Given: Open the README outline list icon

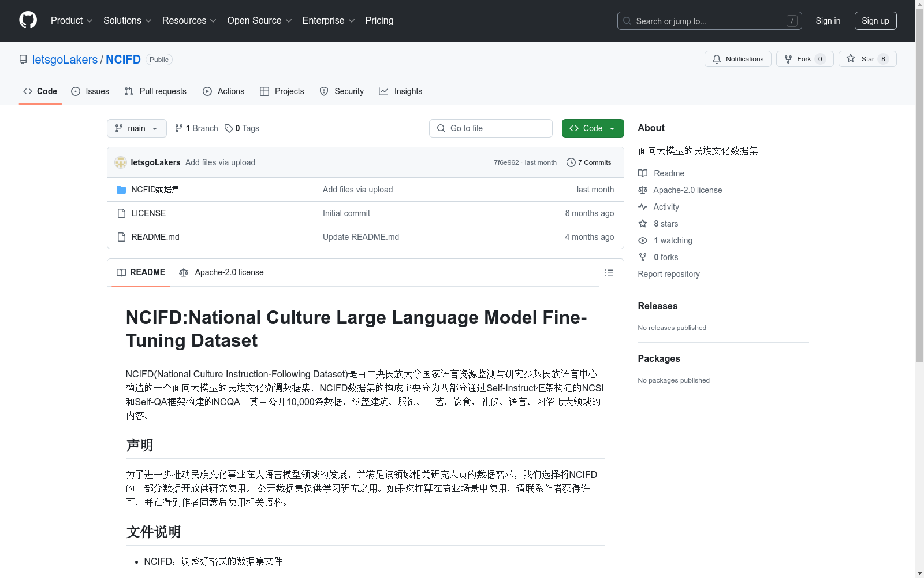Looking at the screenshot, I should (x=609, y=273).
